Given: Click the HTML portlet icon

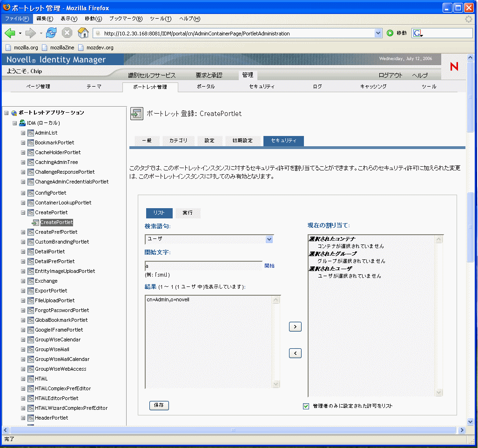Looking at the screenshot, I should (30, 379).
